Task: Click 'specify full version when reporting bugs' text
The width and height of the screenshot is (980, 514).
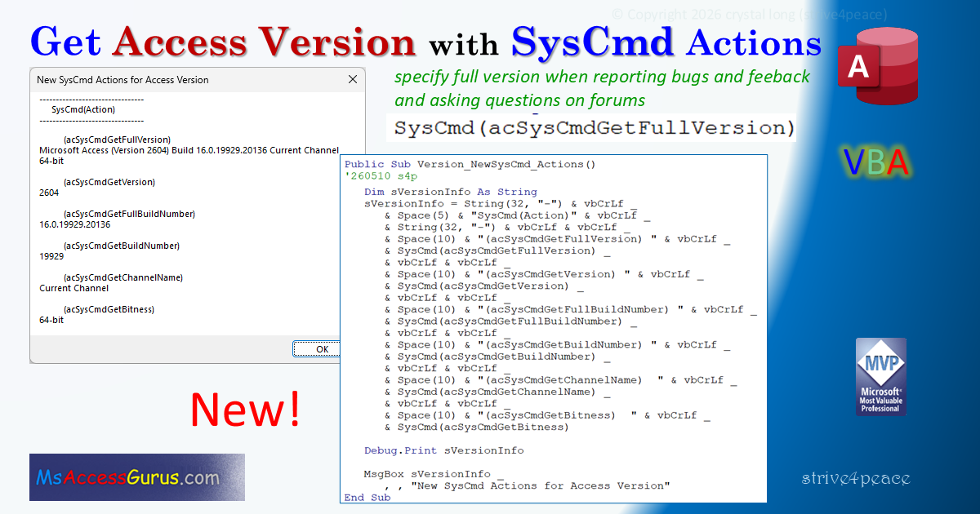Action: pyautogui.click(x=602, y=77)
